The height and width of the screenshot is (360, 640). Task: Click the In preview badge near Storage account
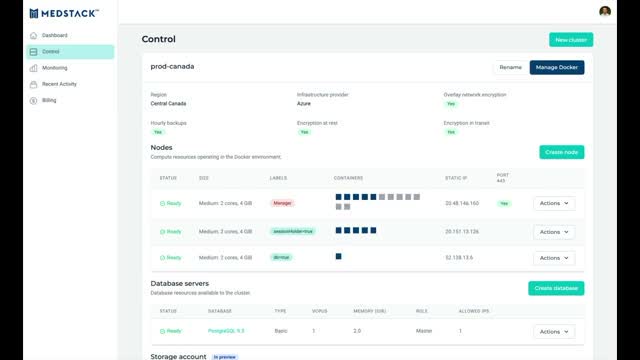coord(224,357)
